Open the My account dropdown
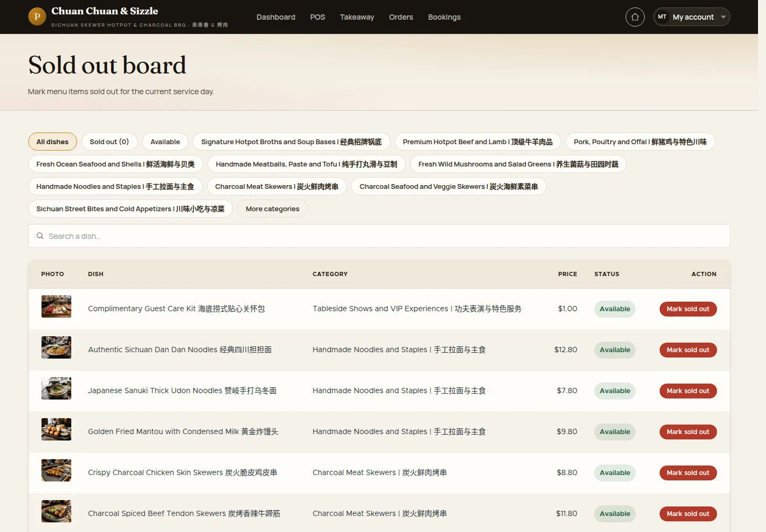This screenshot has height=532, width=766. (x=692, y=17)
